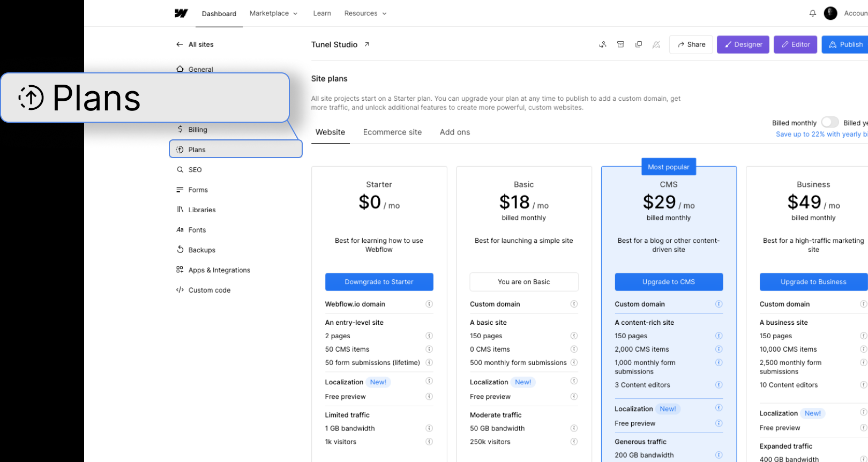Click the Publish button
Image resolution: width=868 pixels, height=462 pixels.
(845, 44)
